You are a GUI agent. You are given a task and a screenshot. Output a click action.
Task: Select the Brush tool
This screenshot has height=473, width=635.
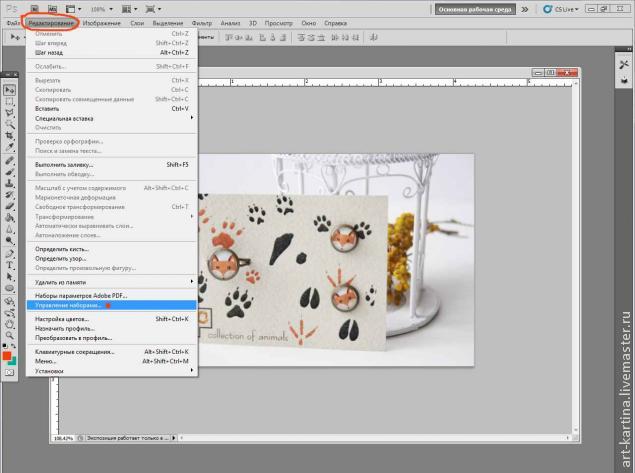tap(9, 172)
